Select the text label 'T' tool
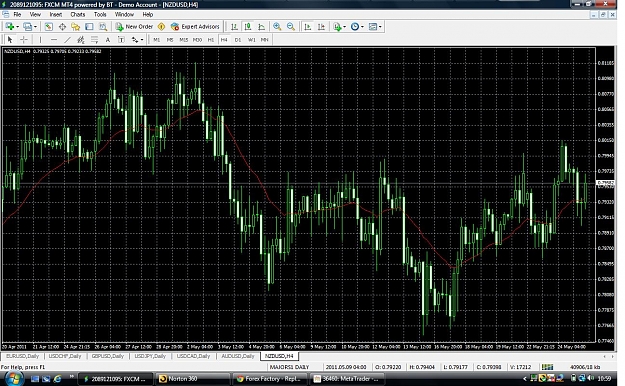The height and width of the screenshot is (386, 625). pyautogui.click(x=121, y=39)
